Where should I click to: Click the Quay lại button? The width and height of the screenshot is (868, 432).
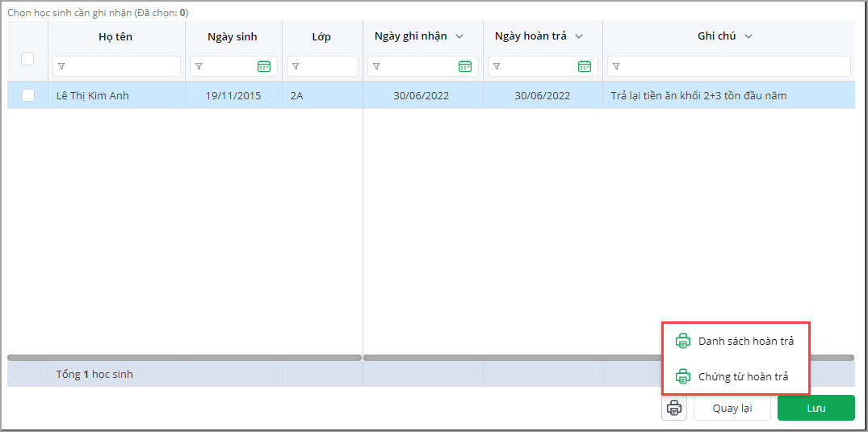(x=732, y=409)
